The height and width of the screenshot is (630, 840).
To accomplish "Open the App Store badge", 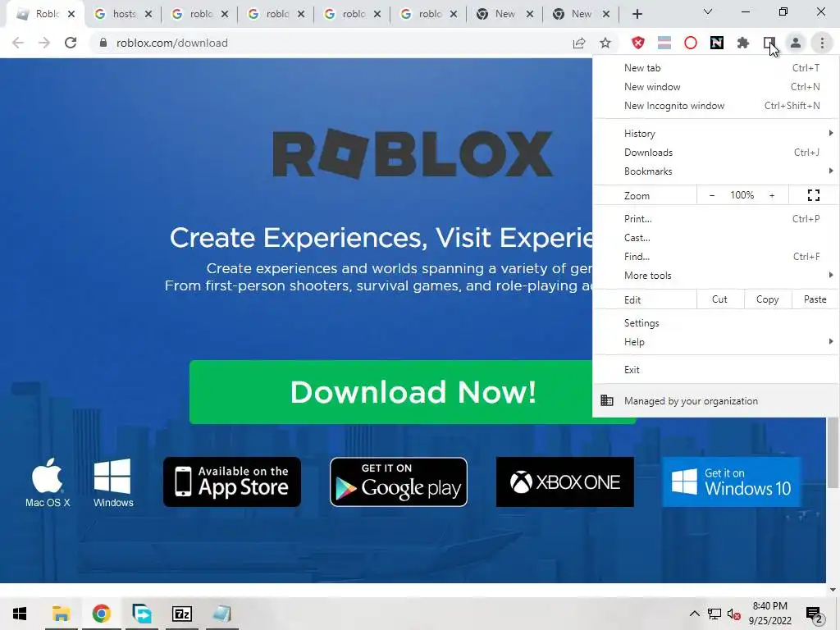I will (232, 482).
